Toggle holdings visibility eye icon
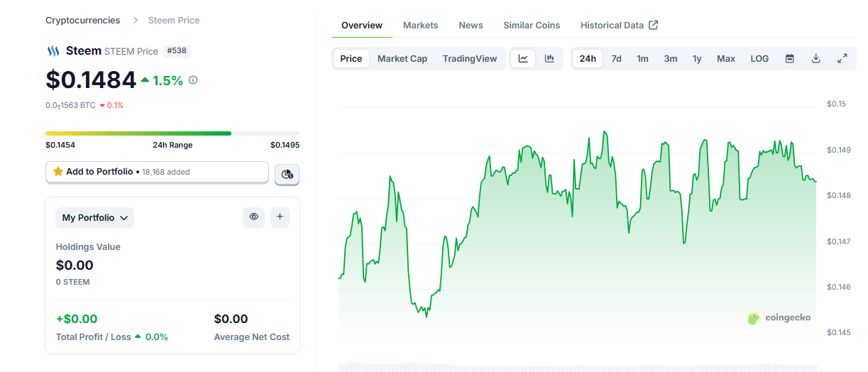868x372 pixels. click(253, 217)
